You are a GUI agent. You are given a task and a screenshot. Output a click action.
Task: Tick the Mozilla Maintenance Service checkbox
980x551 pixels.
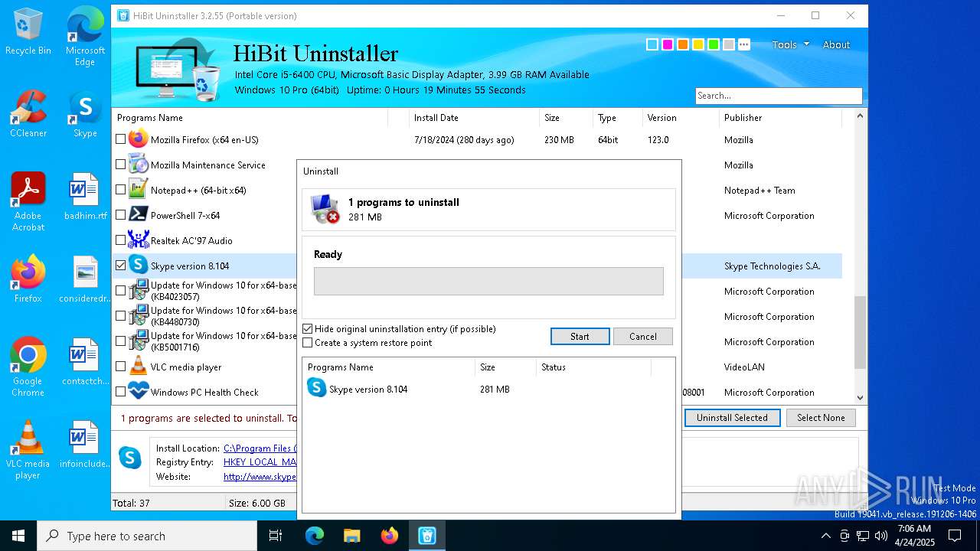[x=120, y=165]
